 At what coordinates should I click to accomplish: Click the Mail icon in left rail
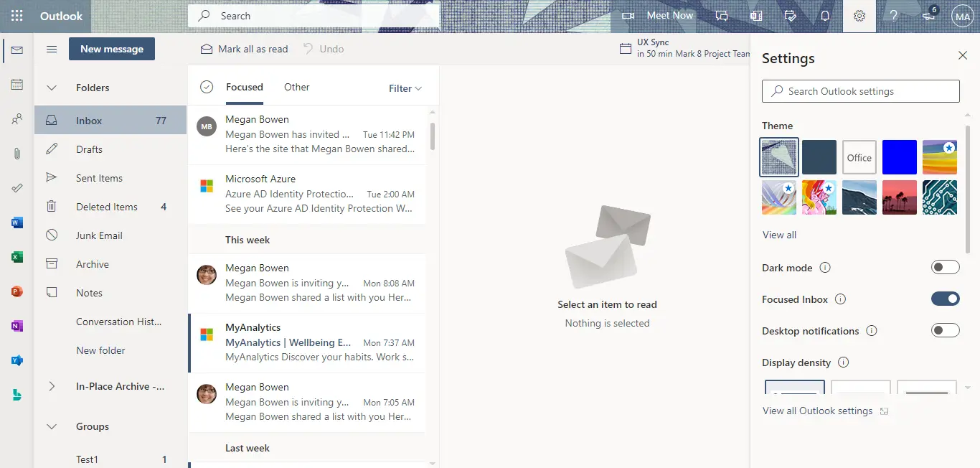coord(17,50)
